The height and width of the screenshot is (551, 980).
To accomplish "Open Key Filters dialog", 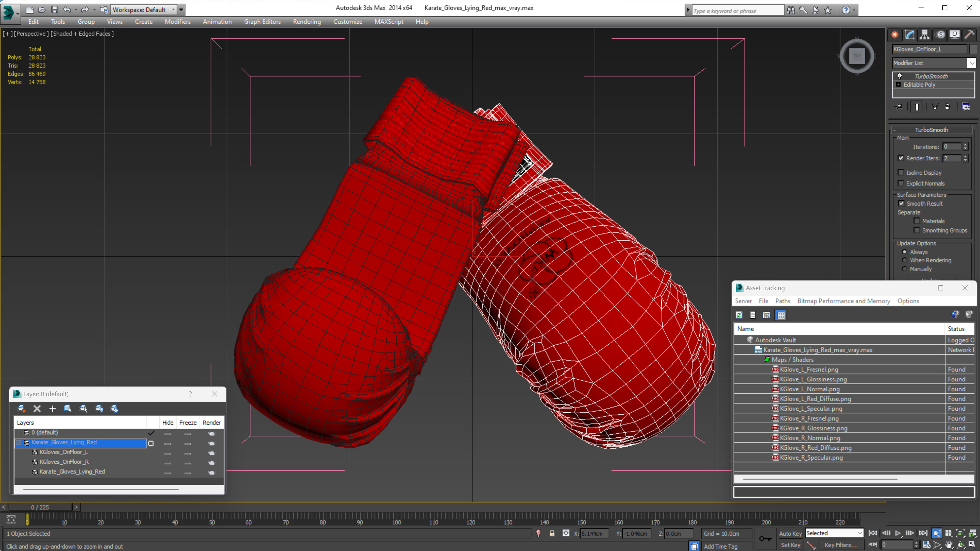I will 841,544.
